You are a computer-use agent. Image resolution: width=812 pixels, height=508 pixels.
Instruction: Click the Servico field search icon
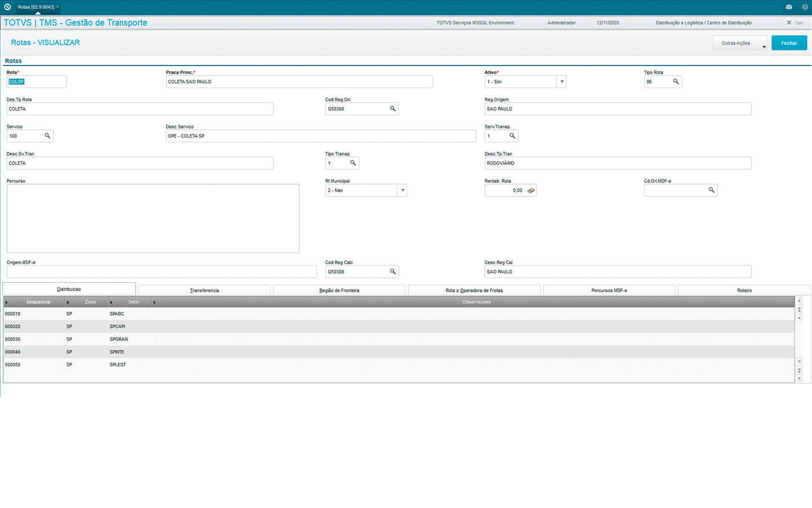[x=47, y=136]
